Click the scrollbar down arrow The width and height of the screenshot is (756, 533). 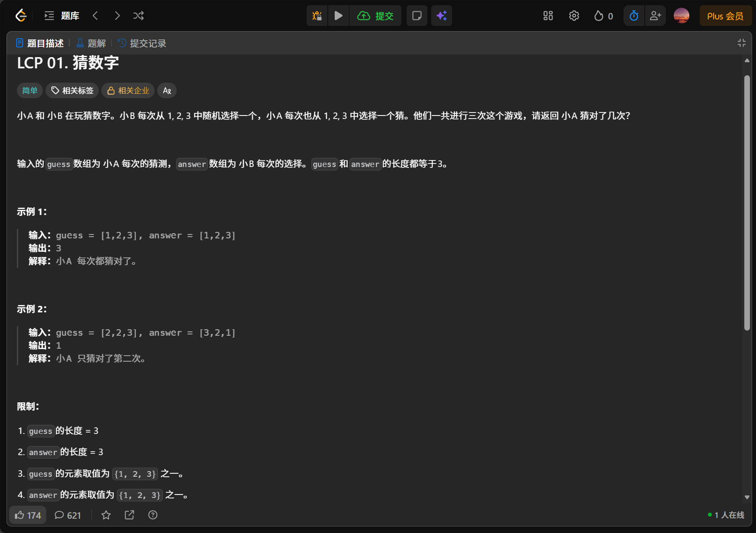point(747,497)
